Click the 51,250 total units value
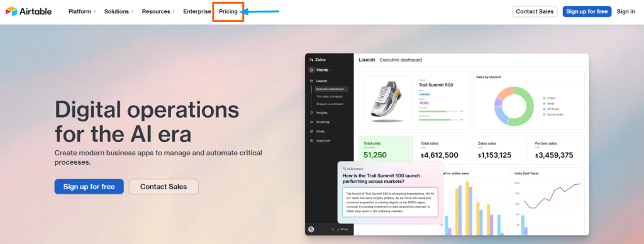This screenshot has height=244, width=644. tap(375, 155)
